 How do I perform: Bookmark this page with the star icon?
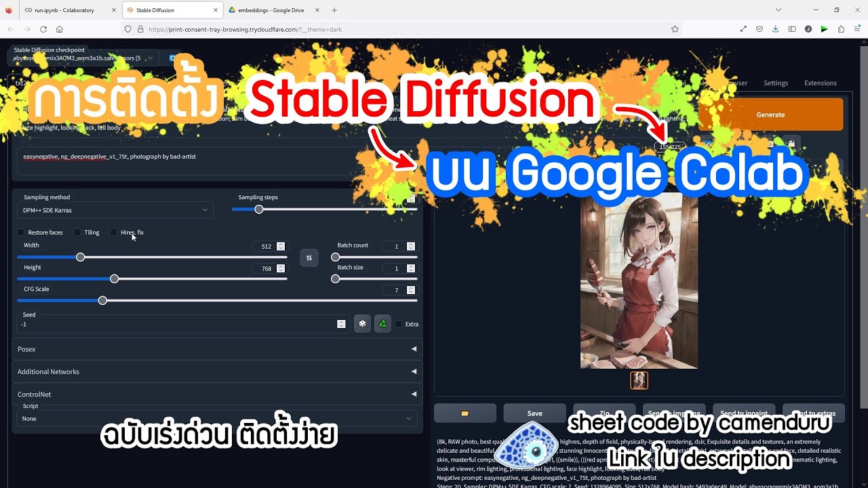(x=675, y=29)
